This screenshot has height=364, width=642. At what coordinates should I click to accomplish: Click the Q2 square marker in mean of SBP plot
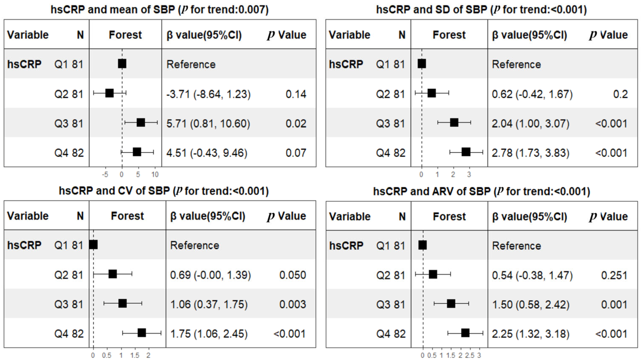109,93
